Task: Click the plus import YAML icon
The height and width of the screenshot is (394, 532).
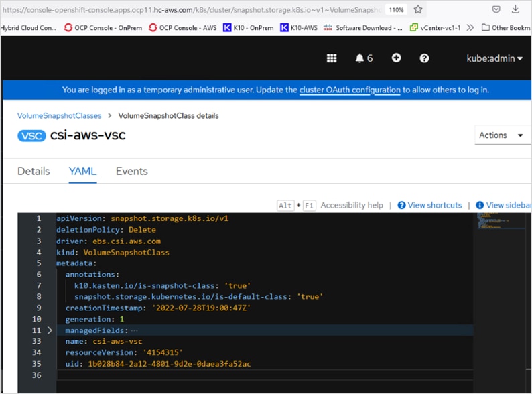Action: click(x=396, y=58)
